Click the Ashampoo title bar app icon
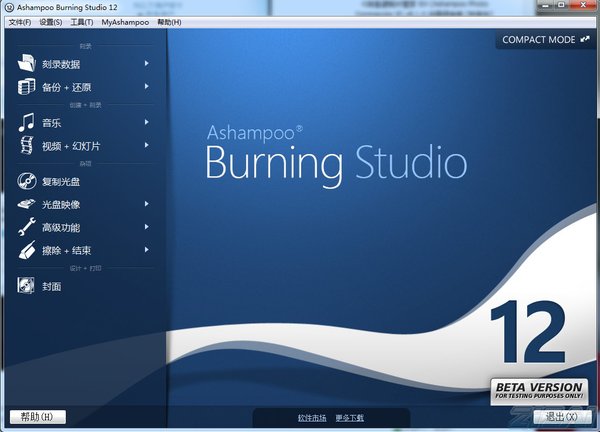The height and width of the screenshot is (432, 600). click(x=9, y=7)
